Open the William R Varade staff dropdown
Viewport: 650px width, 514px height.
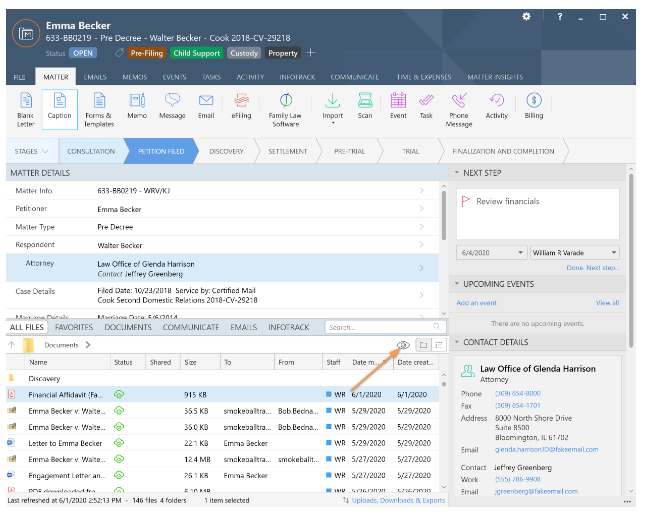coord(614,252)
